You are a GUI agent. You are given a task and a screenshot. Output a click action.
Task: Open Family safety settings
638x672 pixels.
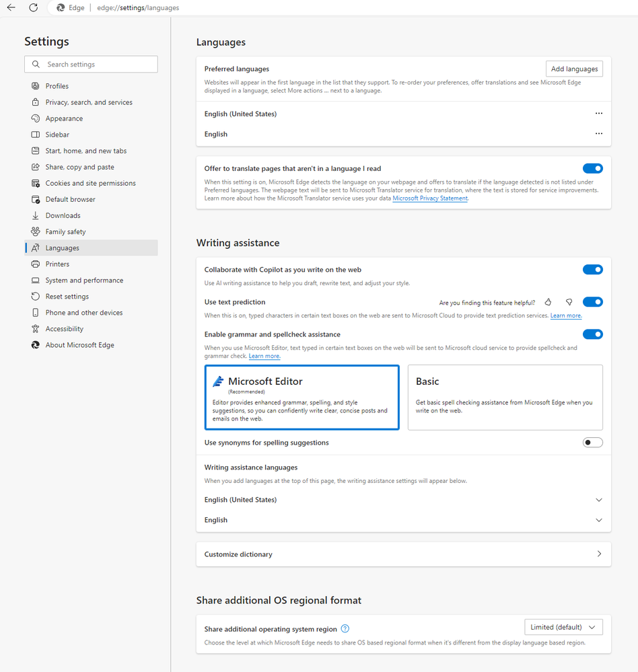91,231
